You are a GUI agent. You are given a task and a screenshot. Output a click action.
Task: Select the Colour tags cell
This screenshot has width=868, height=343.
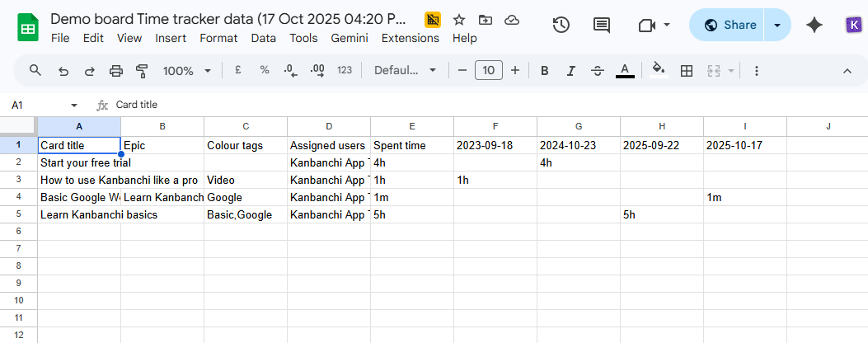245,145
